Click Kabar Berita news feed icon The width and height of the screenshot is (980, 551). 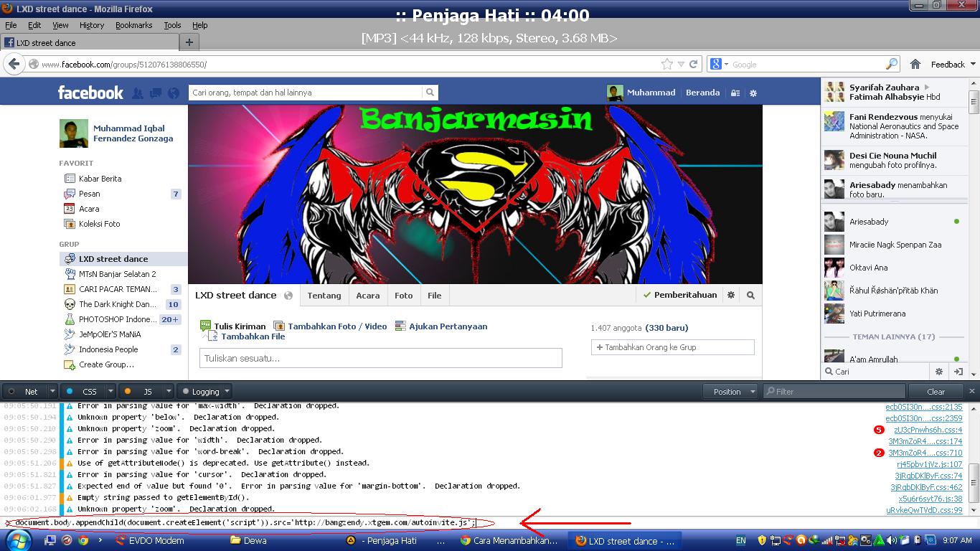coord(70,179)
